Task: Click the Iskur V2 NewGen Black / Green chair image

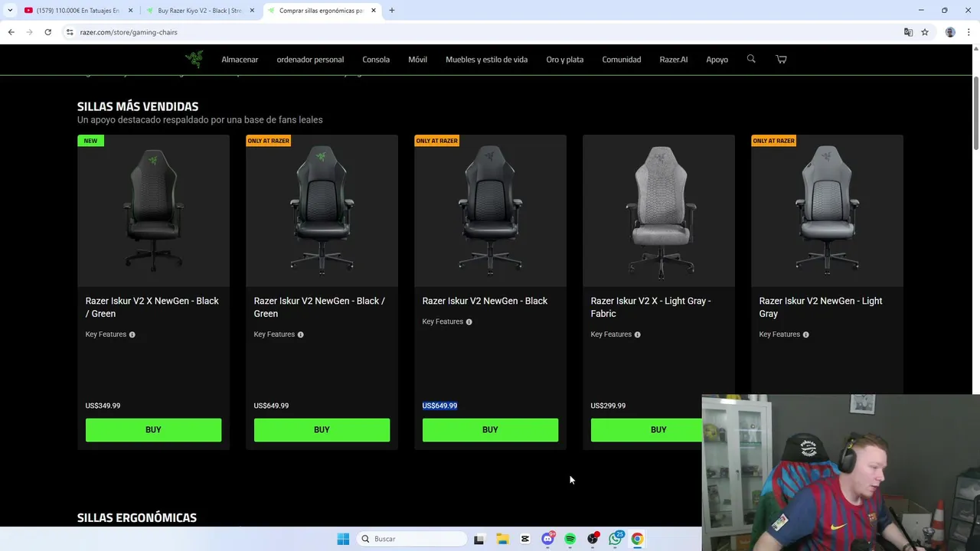Action: click(x=322, y=210)
